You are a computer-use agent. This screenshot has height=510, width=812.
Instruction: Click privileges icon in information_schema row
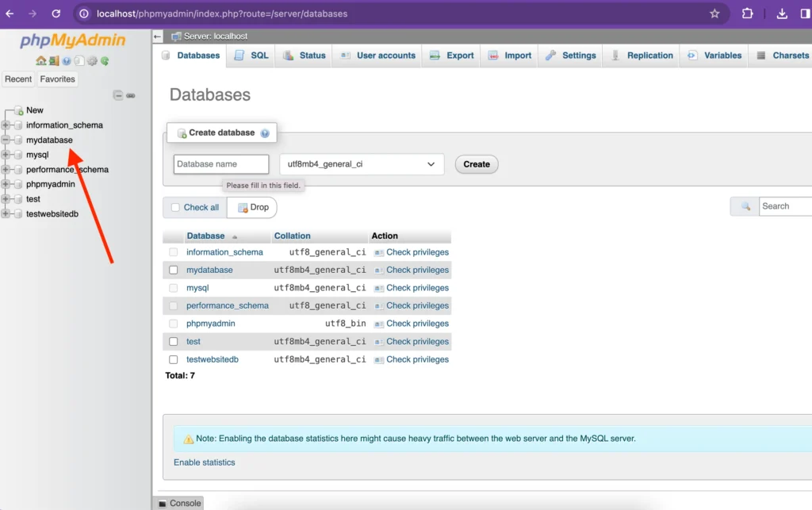pyautogui.click(x=378, y=253)
